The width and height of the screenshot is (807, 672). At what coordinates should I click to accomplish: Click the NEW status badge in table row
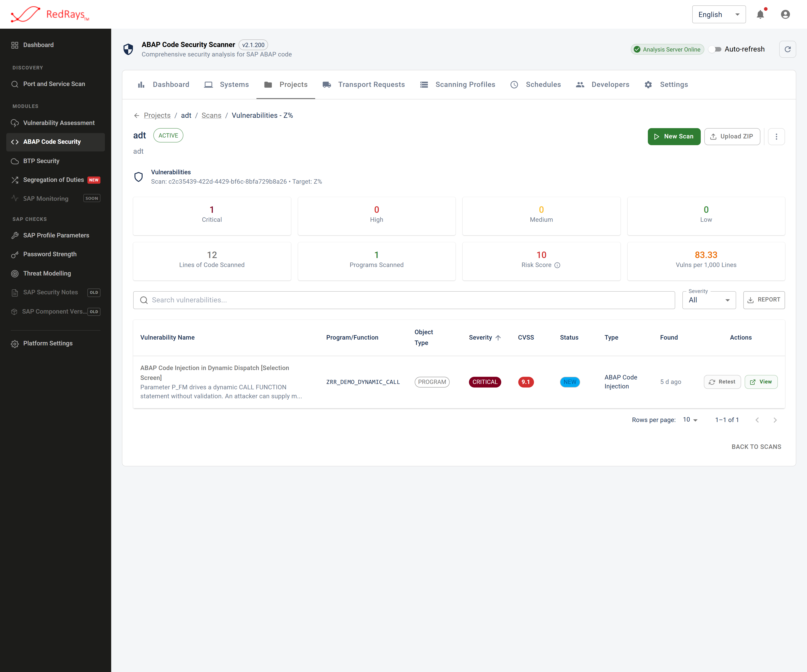[x=570, y=382]
